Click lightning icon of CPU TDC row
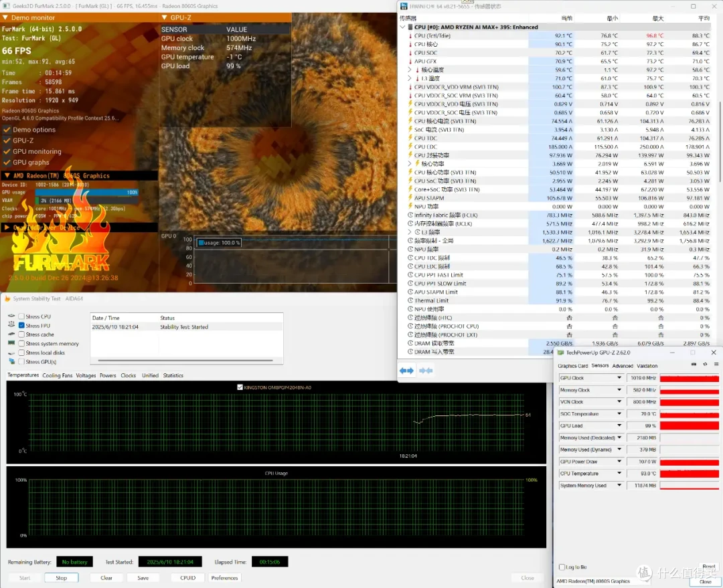The height and width of the screenshot is (588, 723). pos(410,138)
